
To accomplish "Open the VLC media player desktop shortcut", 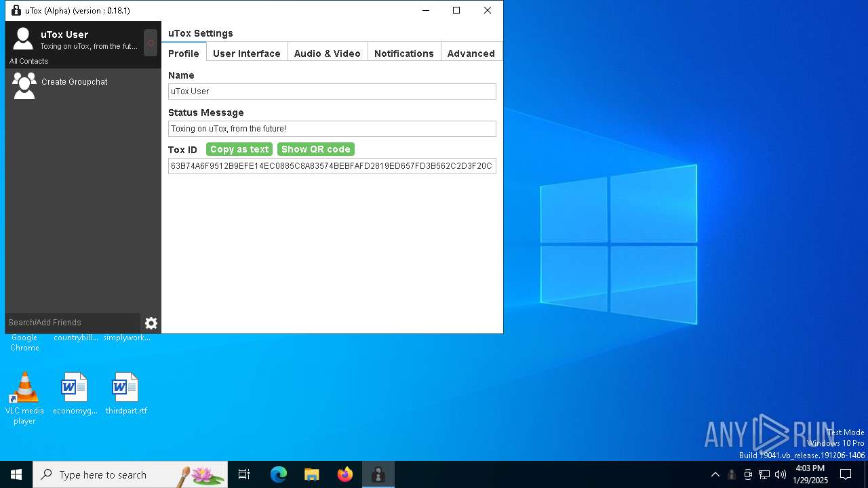I will (x=24, y=398).
